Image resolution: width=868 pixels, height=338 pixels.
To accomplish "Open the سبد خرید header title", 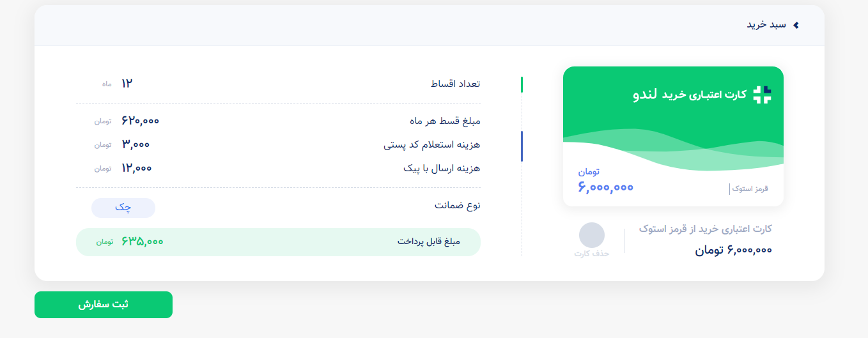I will tap(766, 25).
